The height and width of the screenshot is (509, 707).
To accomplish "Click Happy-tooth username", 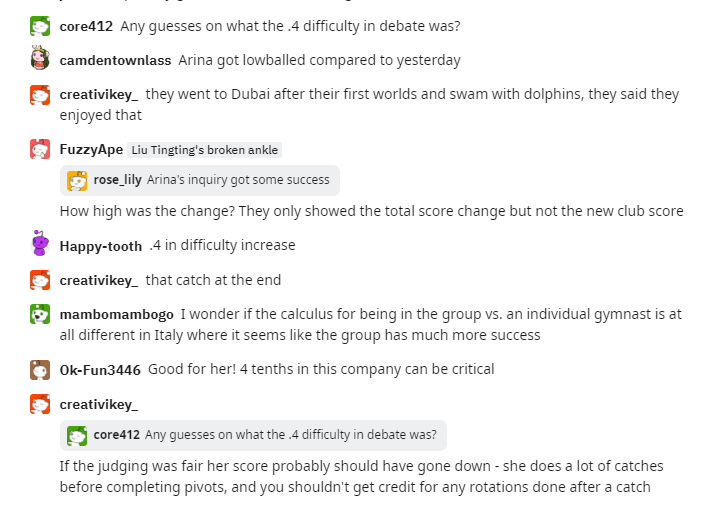I will [x=100, y=246].
